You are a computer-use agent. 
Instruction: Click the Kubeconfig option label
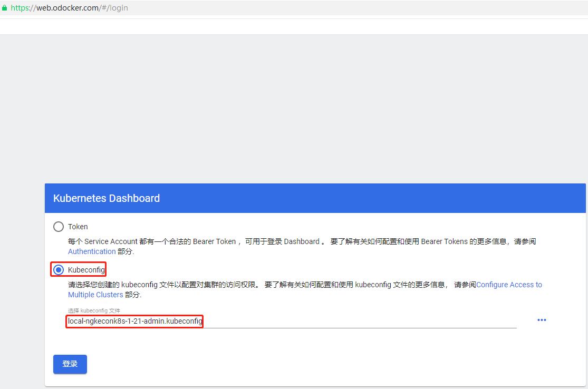(x=86, y=270)
